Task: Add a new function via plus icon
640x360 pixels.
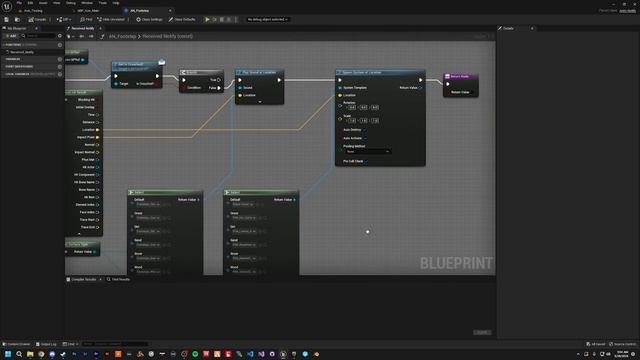Action: (60, 45)
